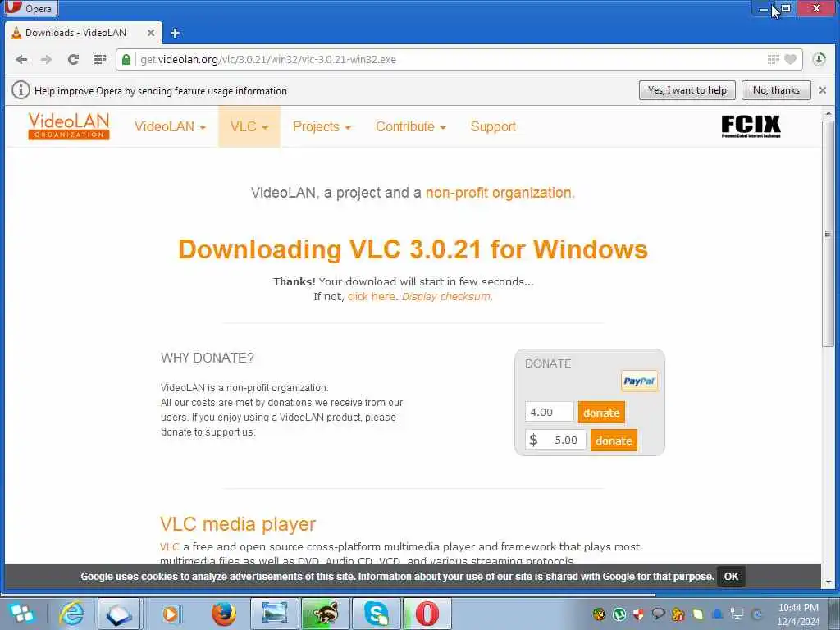Launch Internet Explorer from taskbar

coord(71,614)
